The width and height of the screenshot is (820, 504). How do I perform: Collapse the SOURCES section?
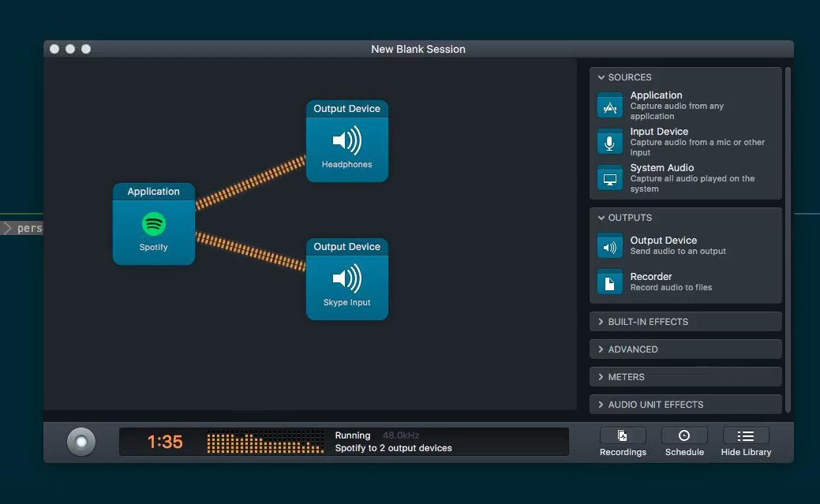[601, 77]
